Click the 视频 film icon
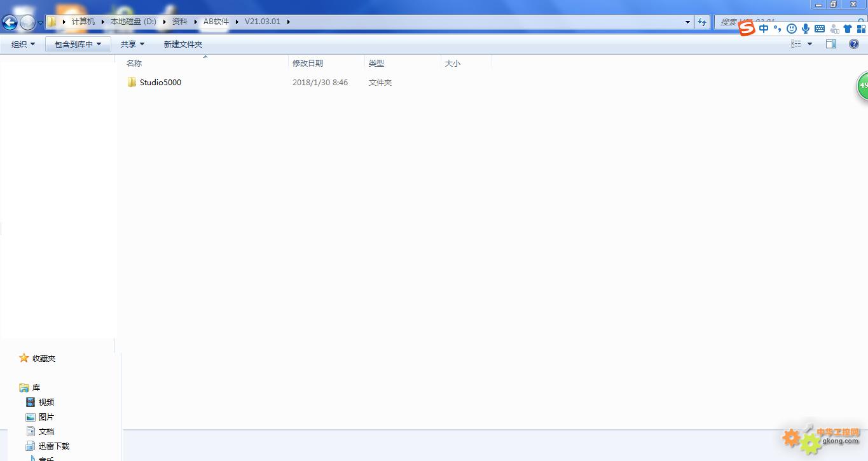Viewport: 868px width, 461px height. [31, 402]
